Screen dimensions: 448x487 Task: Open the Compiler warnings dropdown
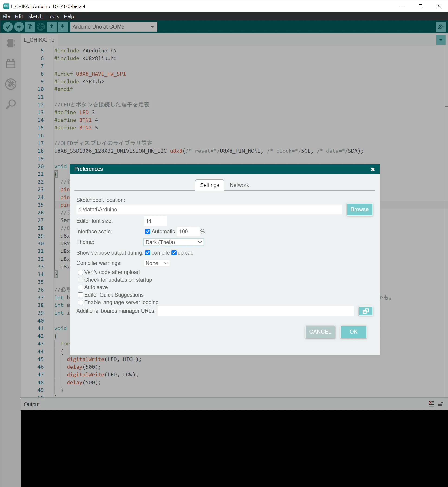[157, 263]
